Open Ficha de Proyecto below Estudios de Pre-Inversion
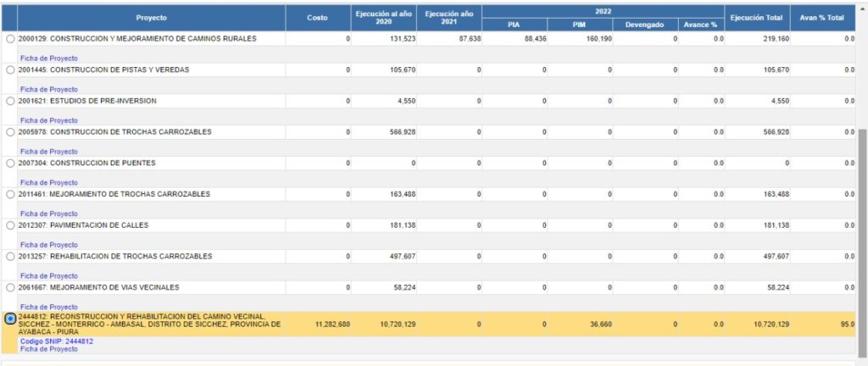The height and width of the screenshot is (366, 868). click(x=48, y=120)
